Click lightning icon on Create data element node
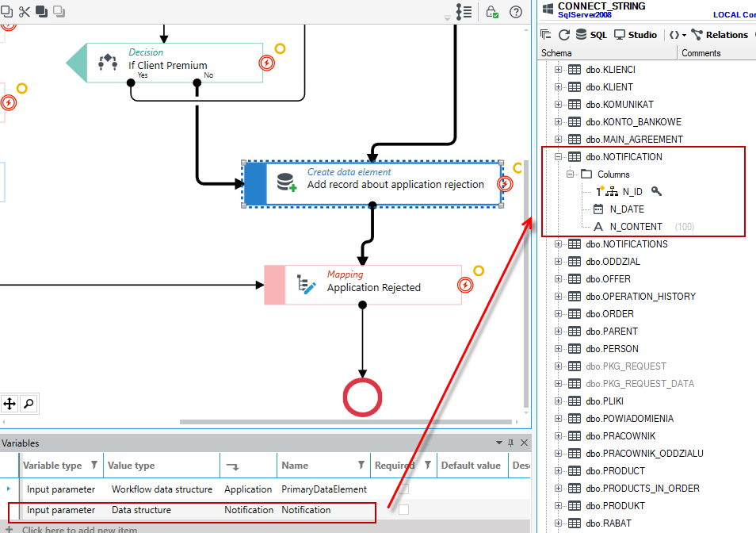Screen dimensions: 756x533 tap(505, 184)
